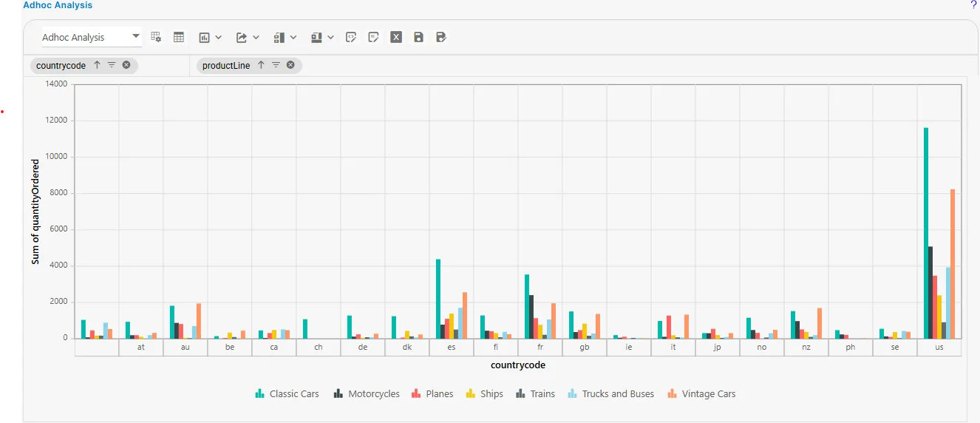Open help via the question mark

click(973, 5)
